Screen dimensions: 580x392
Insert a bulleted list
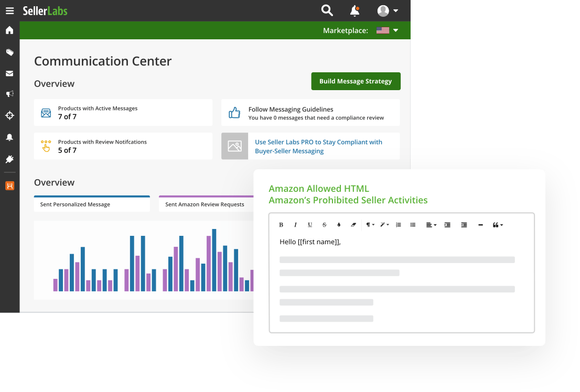413,225
